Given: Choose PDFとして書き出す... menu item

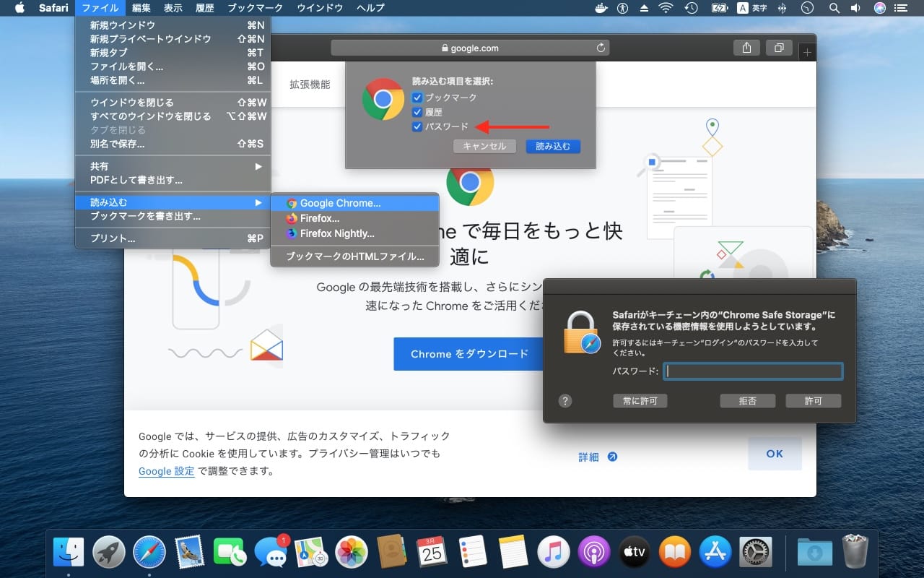Looking at the screenshot, I should (x=173, y=180).
